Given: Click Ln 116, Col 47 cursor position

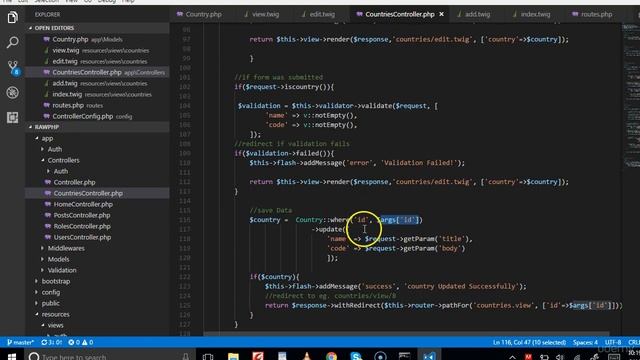Looking at the screenshot, I should coord(529,342).
